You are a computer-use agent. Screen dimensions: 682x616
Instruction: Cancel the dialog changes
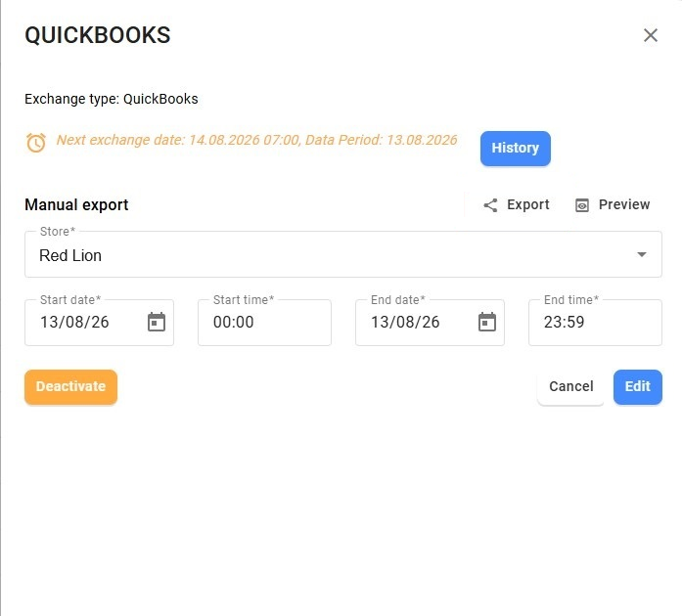[570, 387]
